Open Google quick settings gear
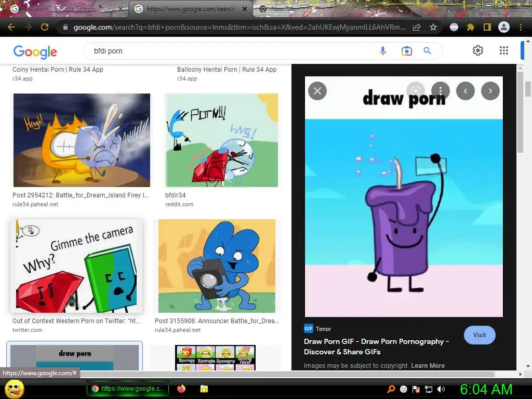This screenshot has height=399, width=532. tap(478, 50)
